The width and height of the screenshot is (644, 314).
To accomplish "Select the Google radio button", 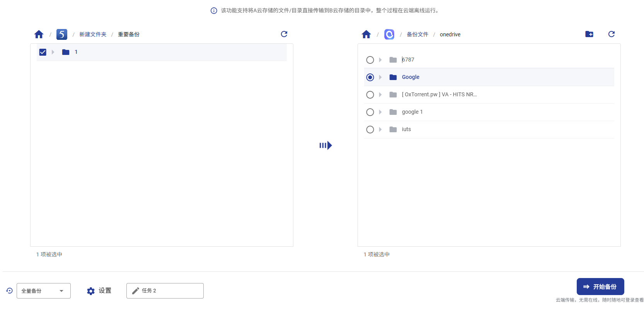I will (x=370, y=77).
